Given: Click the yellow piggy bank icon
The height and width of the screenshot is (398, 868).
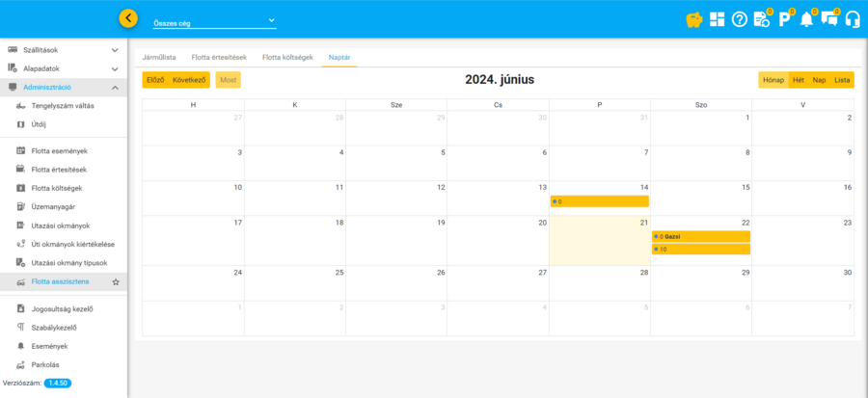Looking at the screenshot, I should pyautogui.click(x=693, y=19).
